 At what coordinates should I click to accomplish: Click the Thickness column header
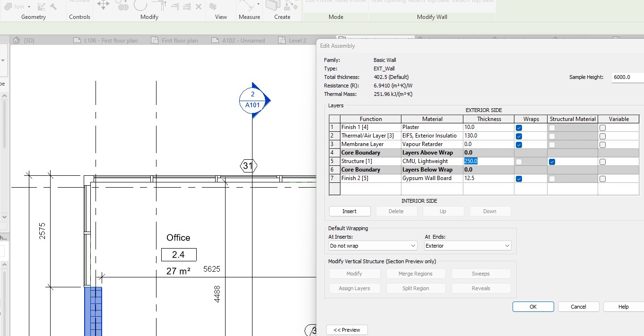click(489, 119)
